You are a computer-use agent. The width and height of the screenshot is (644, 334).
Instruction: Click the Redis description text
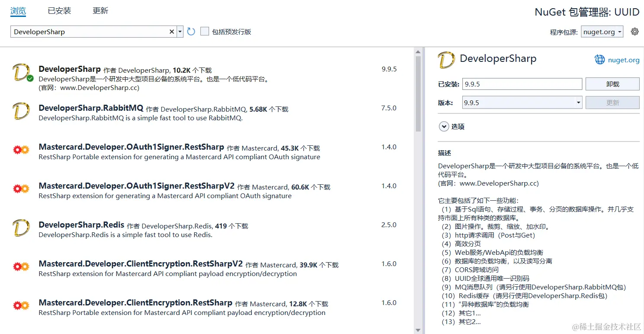tap(126, 235)
